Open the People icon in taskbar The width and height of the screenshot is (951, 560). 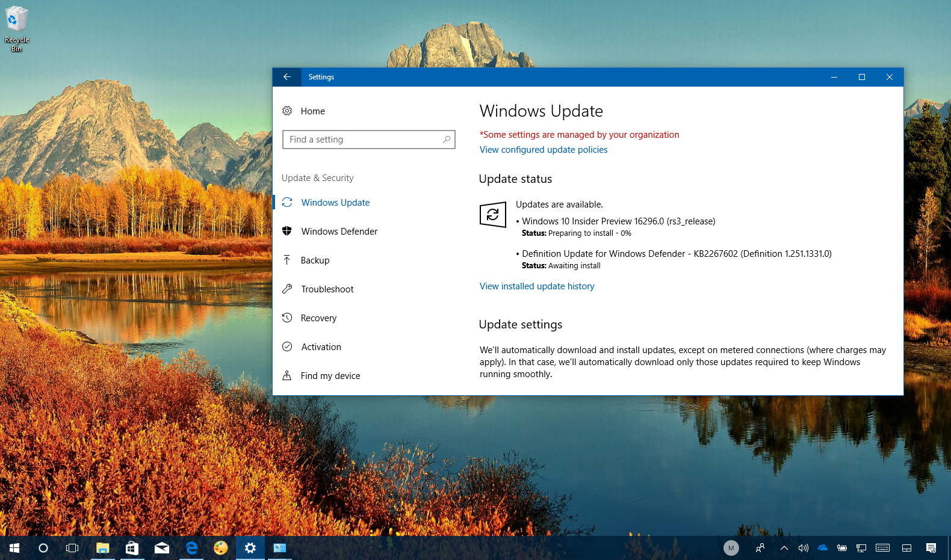point(761,548)
